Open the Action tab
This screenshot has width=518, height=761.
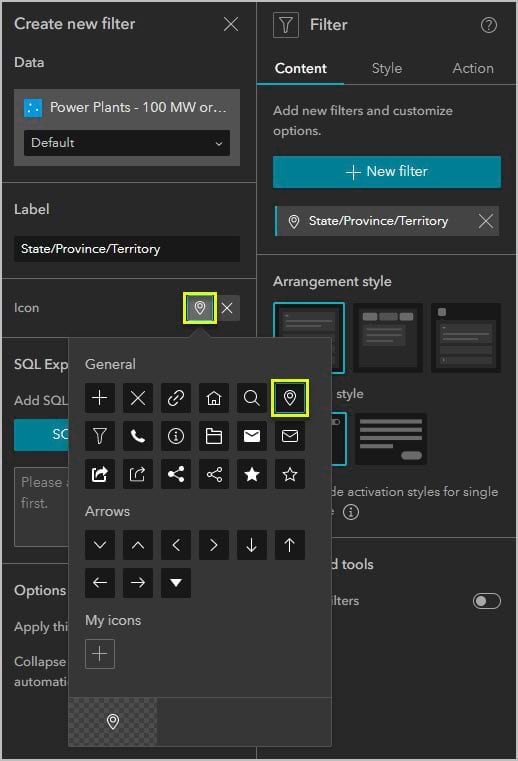coord(472,68)
